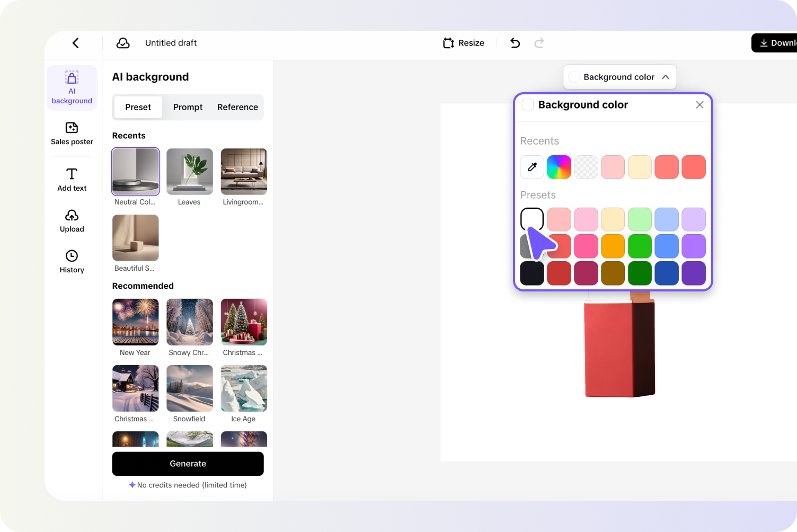Screen dimensions: 797x532
Task: Select the black preset swatch
Action: tap(532, 273)
